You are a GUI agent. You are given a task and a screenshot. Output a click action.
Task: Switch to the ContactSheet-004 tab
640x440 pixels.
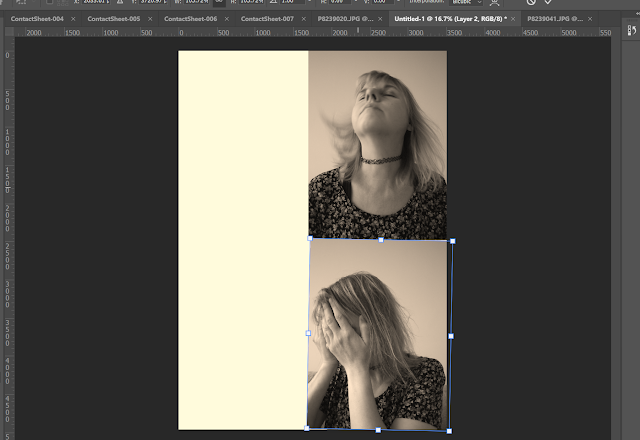(37, 19)
